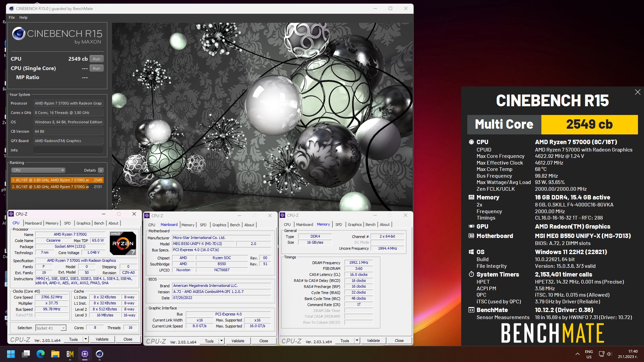644x362 pixels.
Task: Click Validate in left CPU-Z window
Action: 102,340
